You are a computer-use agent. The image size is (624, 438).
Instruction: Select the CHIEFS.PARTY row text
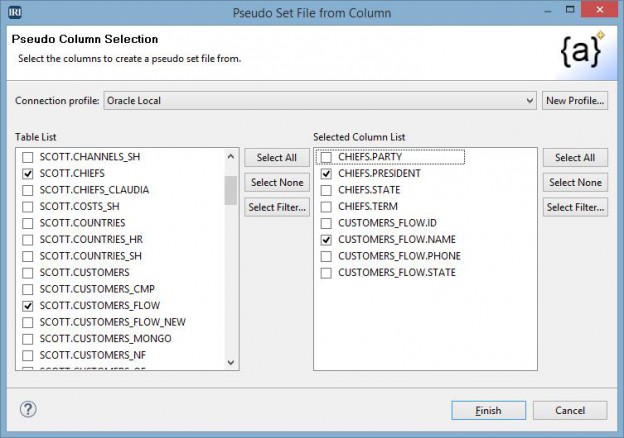coord(370,157)
